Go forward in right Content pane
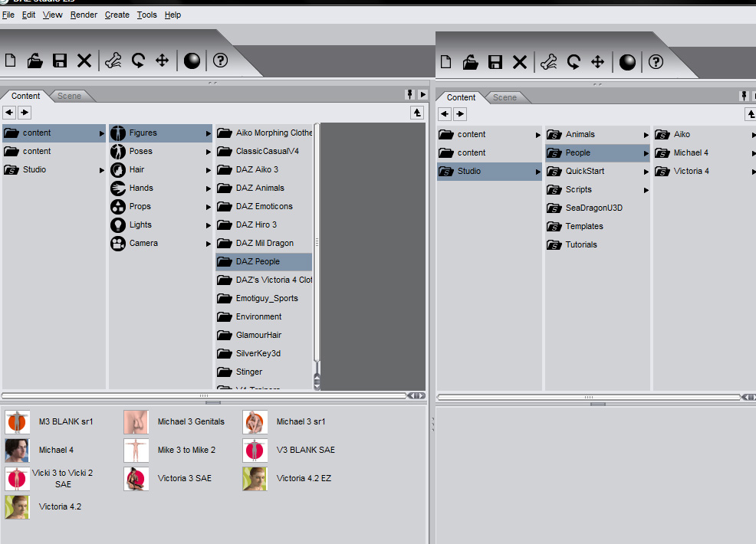Screen dimensions: 756x544 click(460, 114)
